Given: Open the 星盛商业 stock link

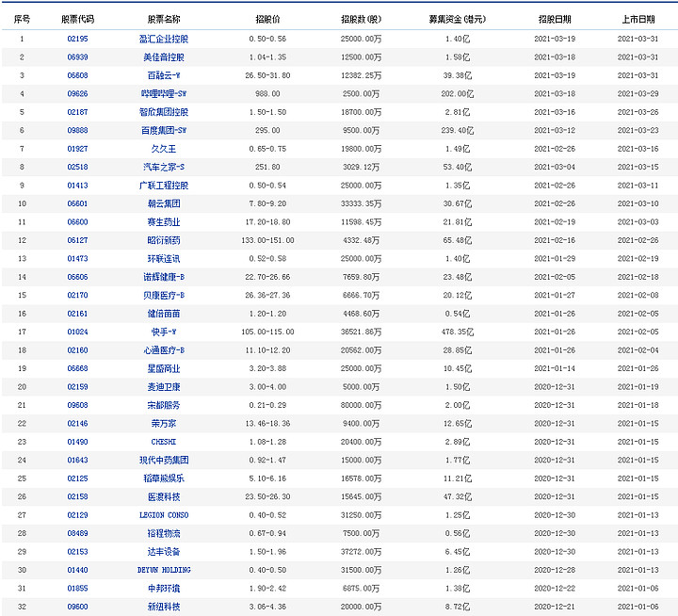Looking at the screenshot, I should pyautogui.click(x=164, y=368).
